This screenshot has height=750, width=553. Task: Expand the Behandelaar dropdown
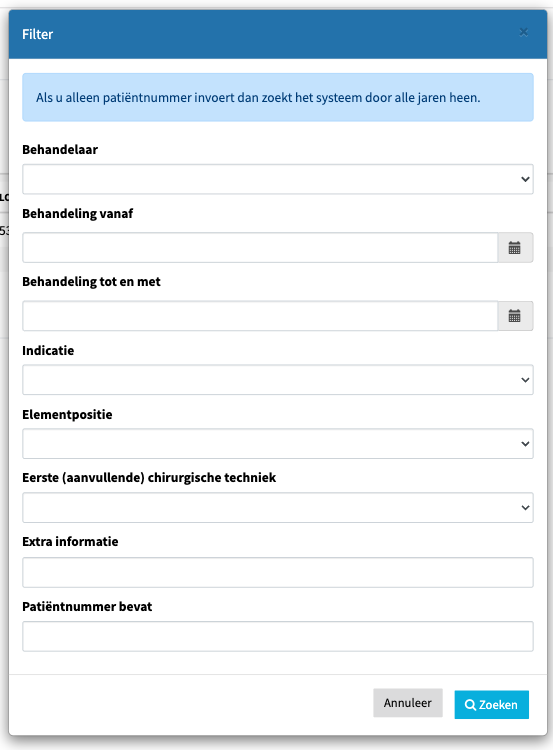click(277, 179)
